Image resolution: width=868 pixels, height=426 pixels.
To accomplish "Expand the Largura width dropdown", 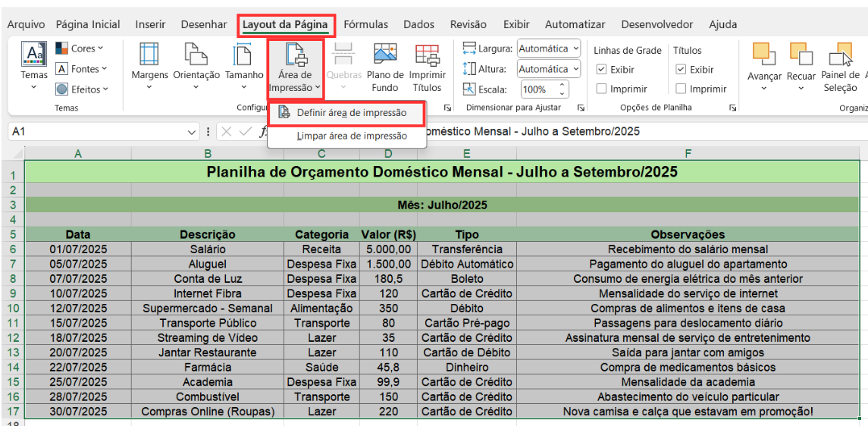I will (x=549, y=49).
